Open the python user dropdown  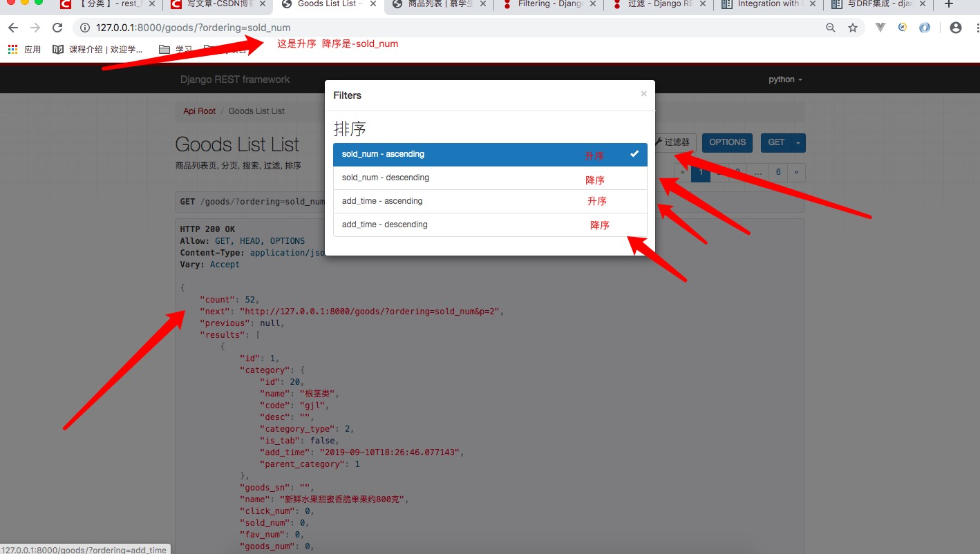pos(785,79)
